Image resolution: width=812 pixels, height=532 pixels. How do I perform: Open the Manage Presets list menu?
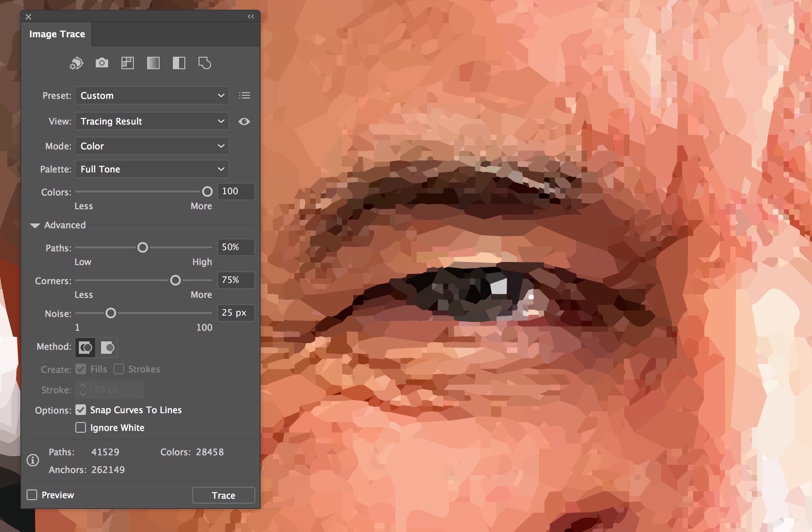point(245,95)
